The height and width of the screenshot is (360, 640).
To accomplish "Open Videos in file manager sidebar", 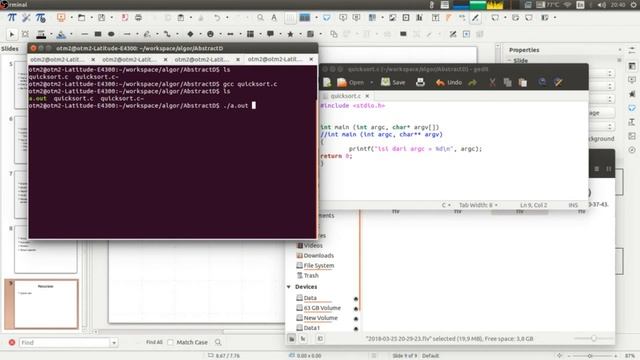I will tap(313, 246).
